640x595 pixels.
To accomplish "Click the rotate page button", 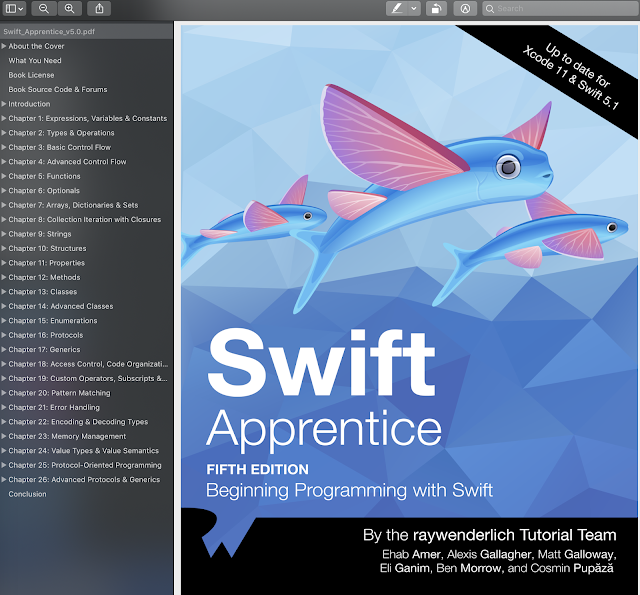I will click(436, 9).
